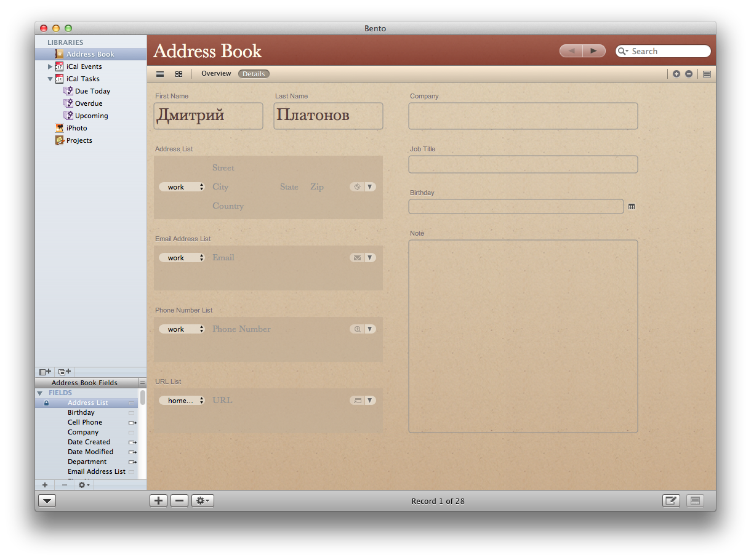Viewport: 751px width, 560px height.
Task: Expand the iCal Events library
Action: (x=50, y=66)
